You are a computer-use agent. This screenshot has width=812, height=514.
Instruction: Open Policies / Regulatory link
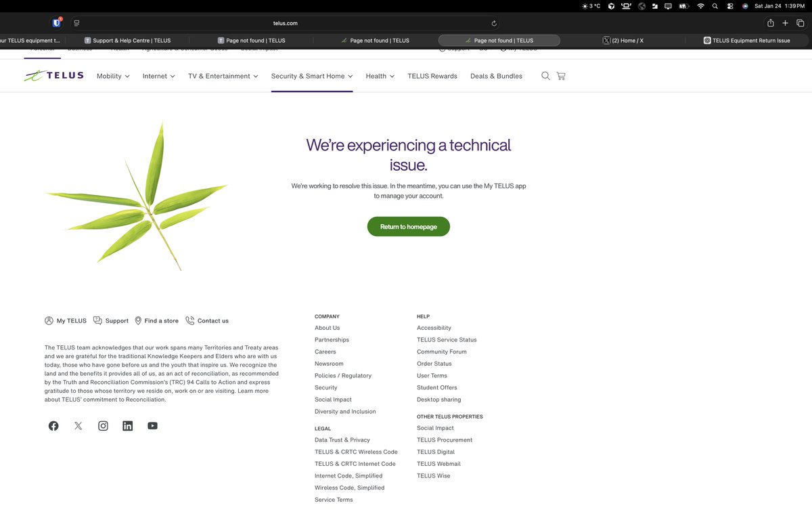[x=343, y=376]
